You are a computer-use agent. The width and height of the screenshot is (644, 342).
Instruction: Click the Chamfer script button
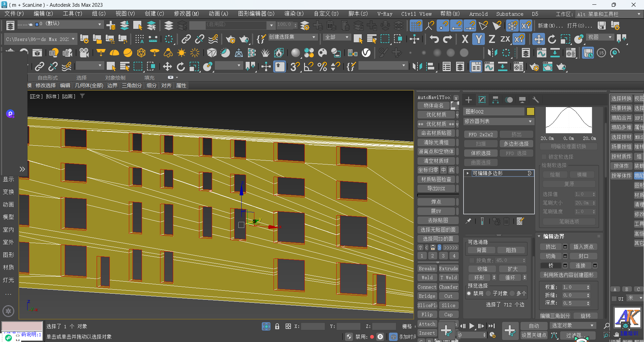coord(448,287)
